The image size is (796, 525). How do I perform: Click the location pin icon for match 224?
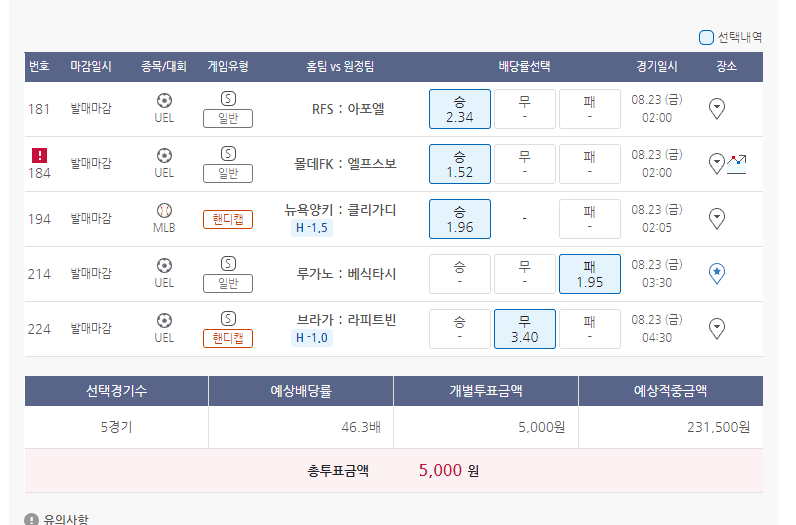(x=716, y=329)
